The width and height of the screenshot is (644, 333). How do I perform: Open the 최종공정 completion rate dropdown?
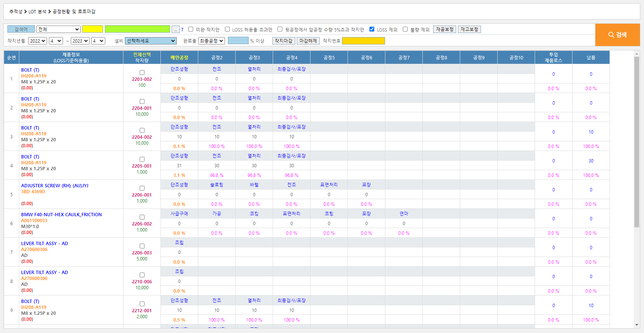point(211,41)
